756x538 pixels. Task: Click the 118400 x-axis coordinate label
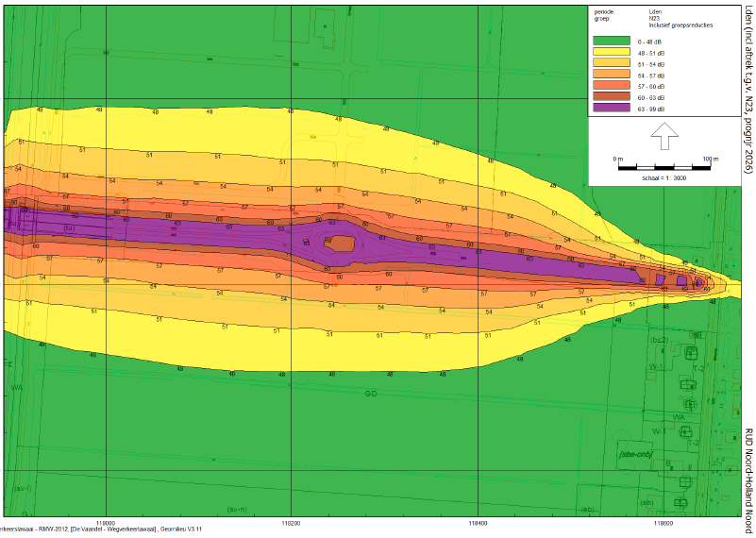coord(479,522)
